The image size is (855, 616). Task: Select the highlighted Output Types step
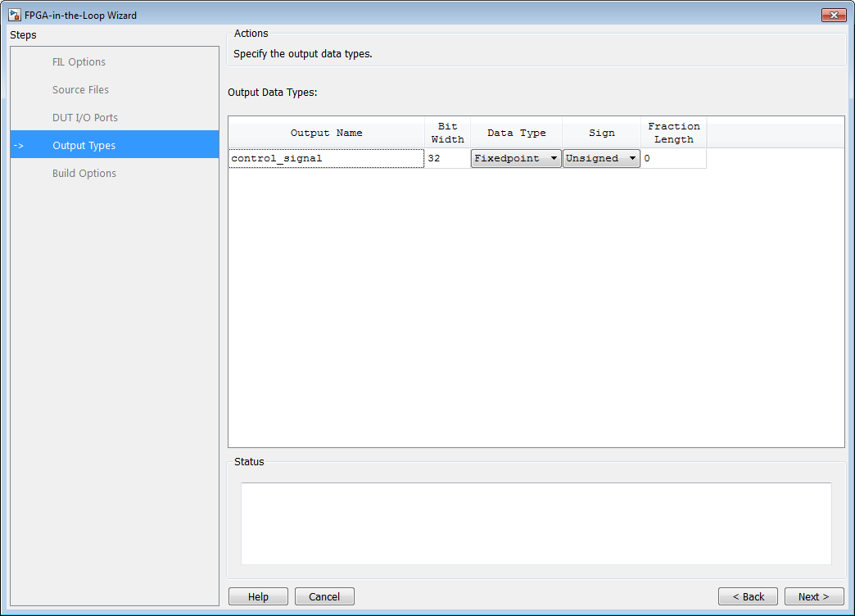84,146
